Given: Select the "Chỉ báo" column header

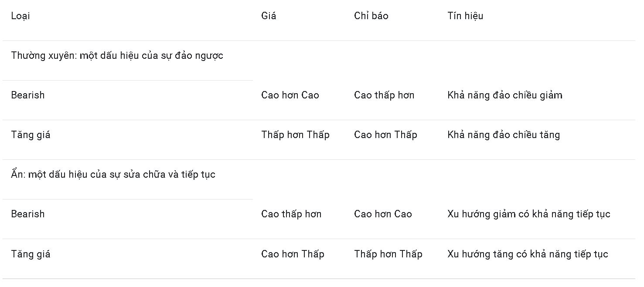Looking at the screenshot, I should click(x=371, y=16).
